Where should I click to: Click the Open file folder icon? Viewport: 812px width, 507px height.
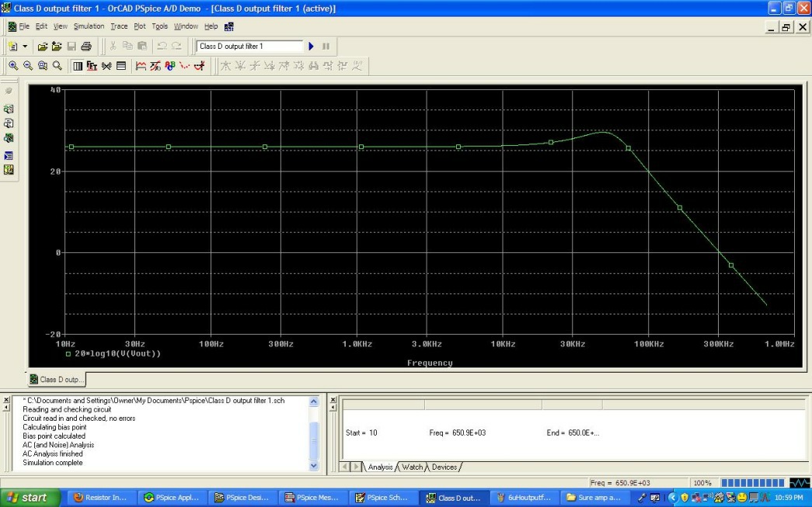(x=43, y=47)
